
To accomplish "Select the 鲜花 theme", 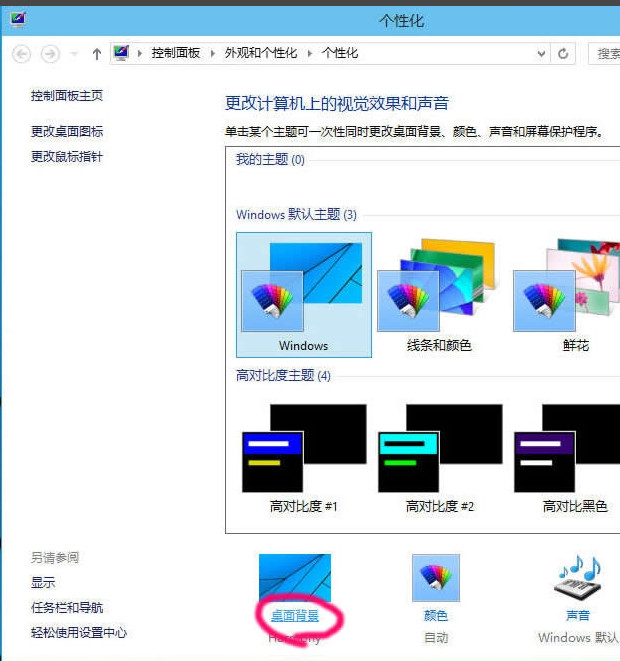I will 566,295.
